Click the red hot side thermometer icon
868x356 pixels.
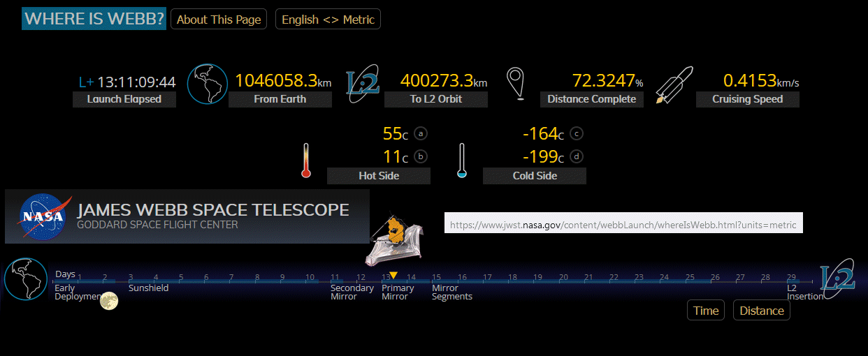click(305, 161)
